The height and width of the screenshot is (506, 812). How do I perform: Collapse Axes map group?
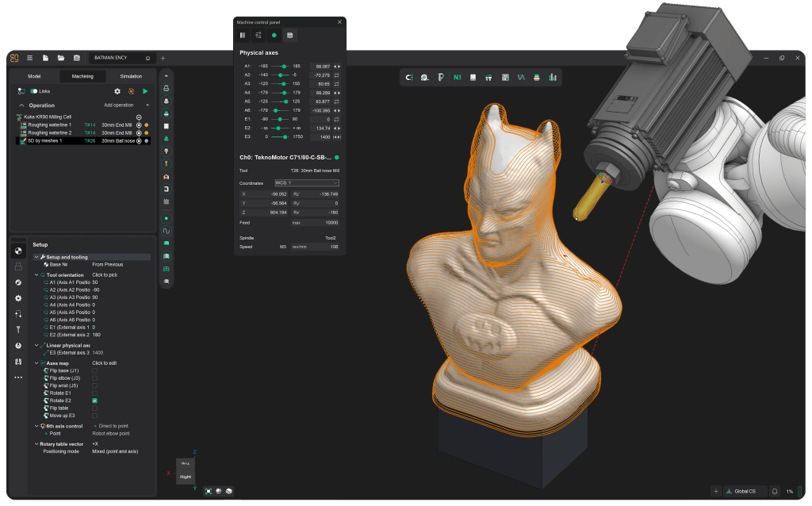coord(36,363)
